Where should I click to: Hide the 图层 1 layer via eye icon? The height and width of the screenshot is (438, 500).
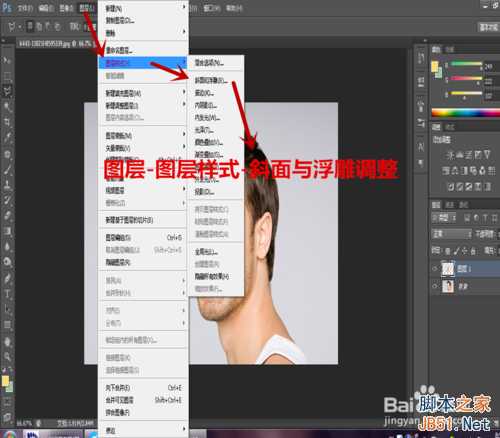point(435,269)
